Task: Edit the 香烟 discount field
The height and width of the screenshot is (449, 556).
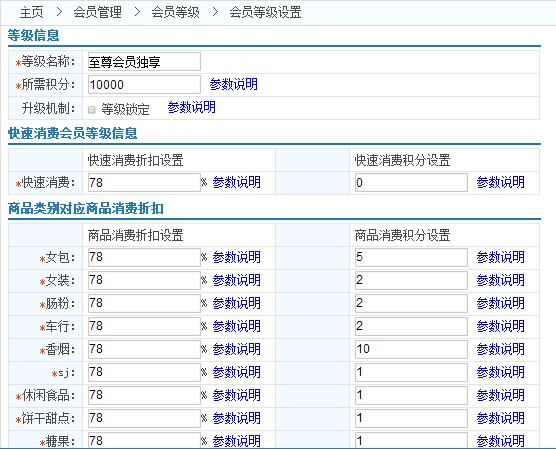Action: click(144, 349)
